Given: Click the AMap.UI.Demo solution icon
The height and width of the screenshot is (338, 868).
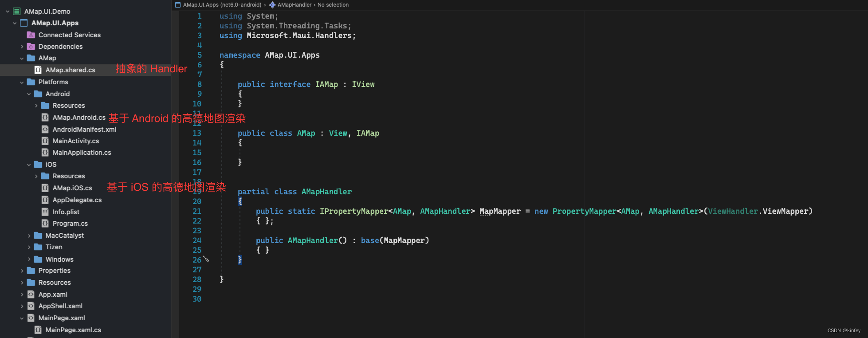Looking at the screenshot, I should point(17,11).
